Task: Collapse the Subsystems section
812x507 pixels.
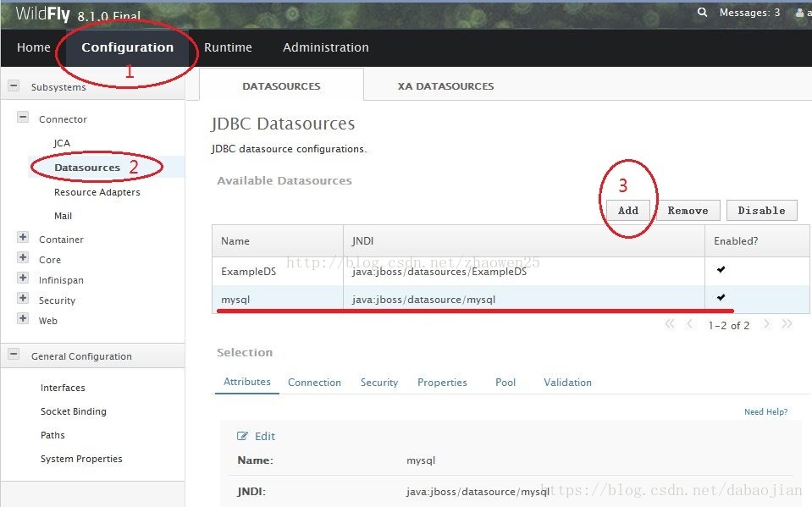Action: (x=14, y=86)
